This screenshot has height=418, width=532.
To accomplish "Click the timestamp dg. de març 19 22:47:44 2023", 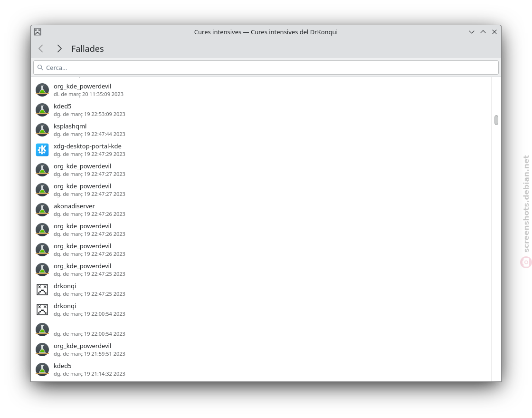I will [89, 134].
